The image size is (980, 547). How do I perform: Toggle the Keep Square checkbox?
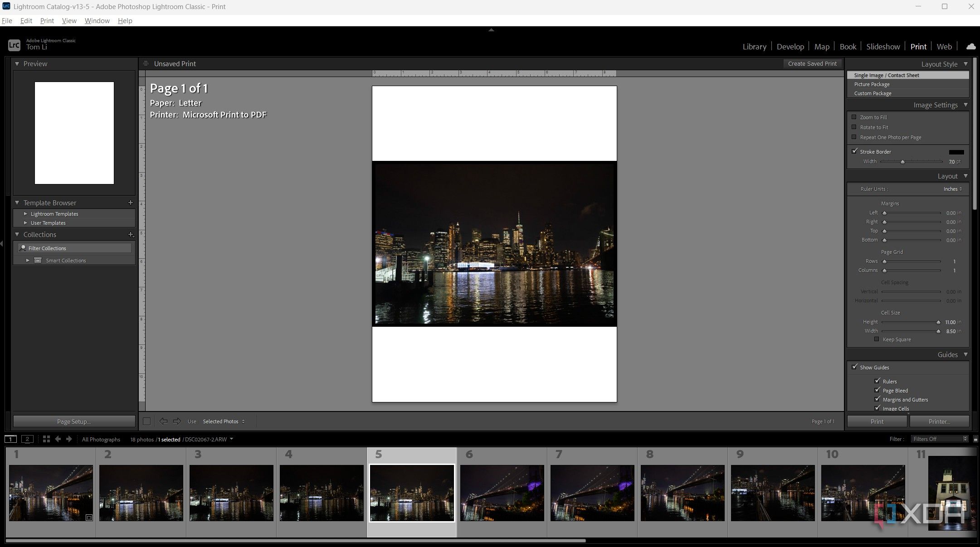point(877,339)
